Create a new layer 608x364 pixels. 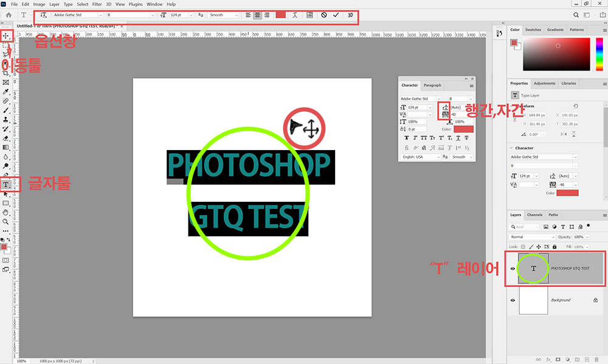(x=587, y=359)
